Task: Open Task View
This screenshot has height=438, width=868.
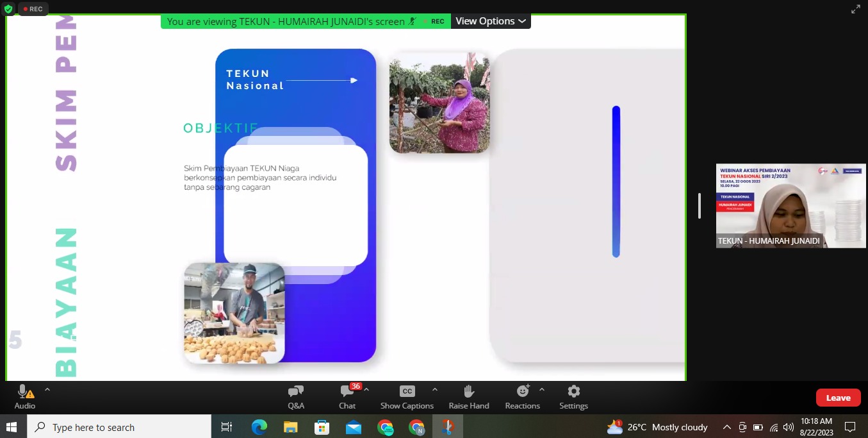Action: pos(227,426)
